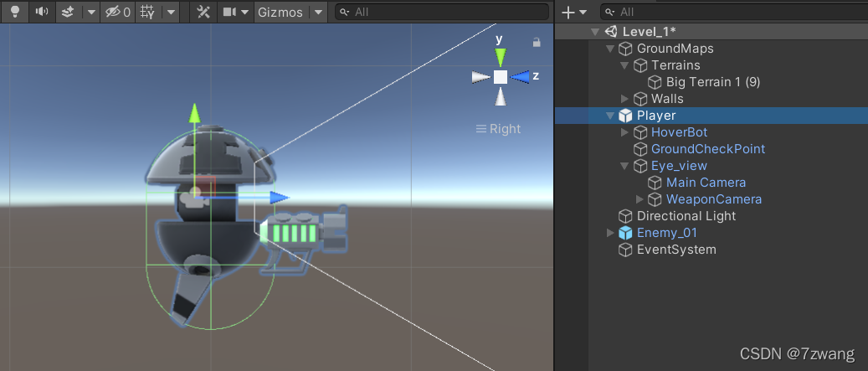Expand HoverBot object
The image size is (868, 371).
[x=624, y=132]
